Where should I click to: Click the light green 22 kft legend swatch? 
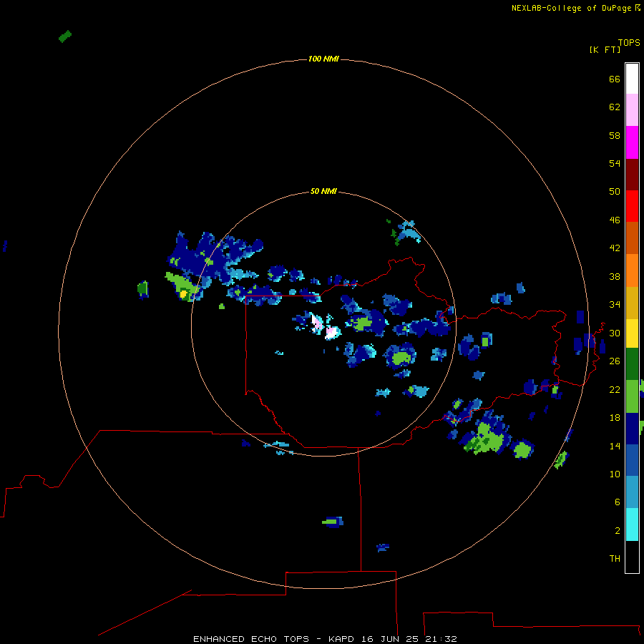(x=632, y=396)
